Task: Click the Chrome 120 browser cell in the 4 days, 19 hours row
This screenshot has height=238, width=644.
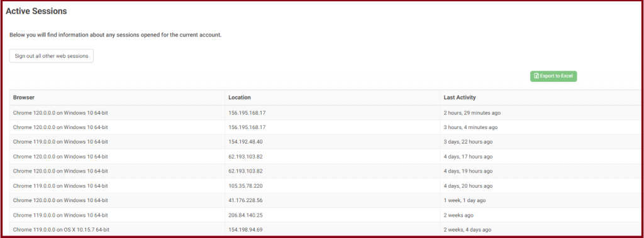Action: (x=117, y=171)
